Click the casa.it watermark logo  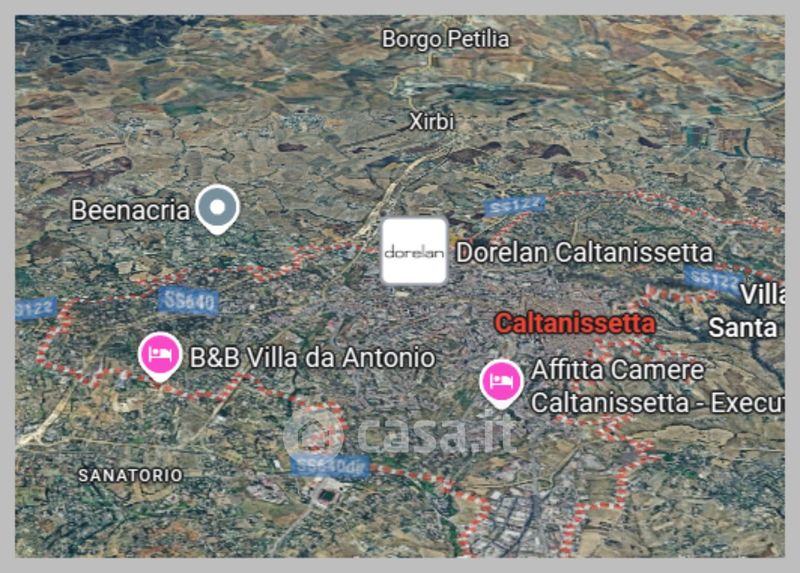(398, 435)
